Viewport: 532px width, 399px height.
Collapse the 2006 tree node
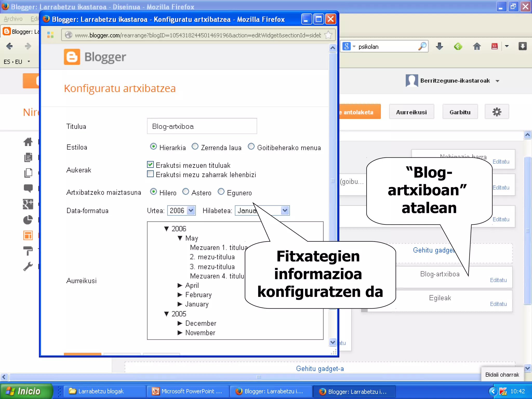click(167, 229)
